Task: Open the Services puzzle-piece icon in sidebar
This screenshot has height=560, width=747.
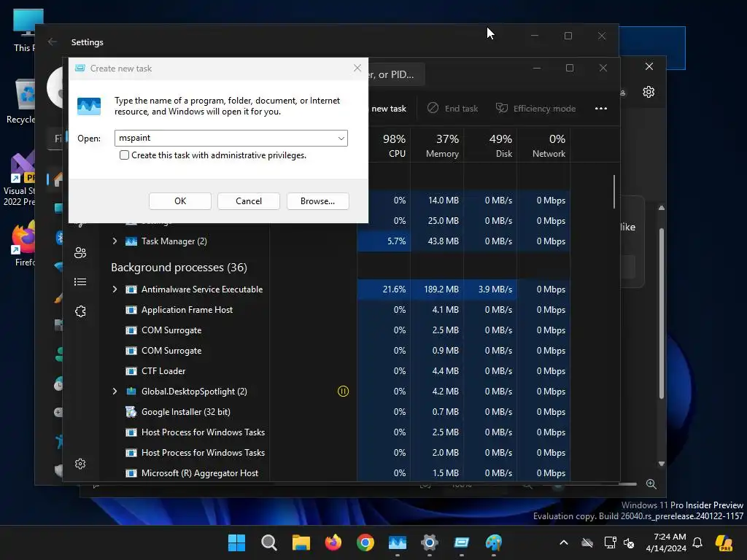Action: 80,311
